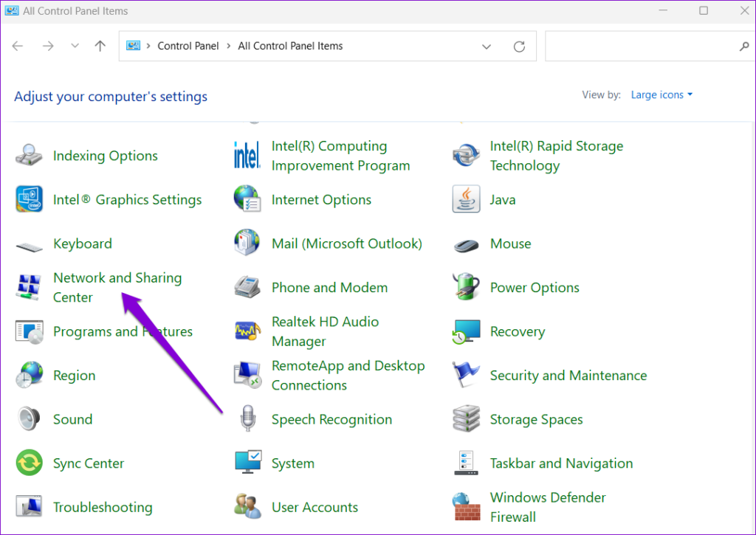
Task: Click the 'Taskbar and Navigation' link
Action: (x=561, y=463)
